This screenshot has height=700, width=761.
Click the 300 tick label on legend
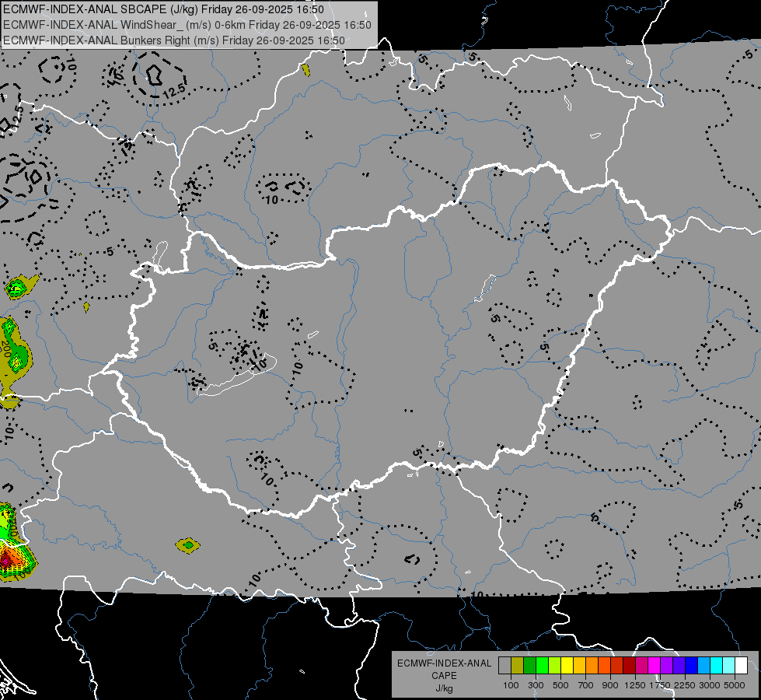(536, 685)
